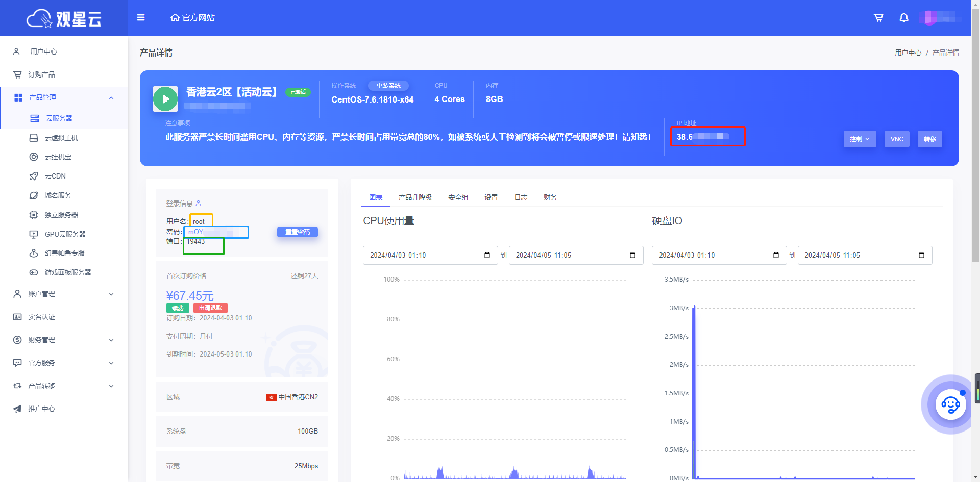Screen dimensions: 980x482
Task: Open calendar picker for CPU end date
Action: (632, 255)
